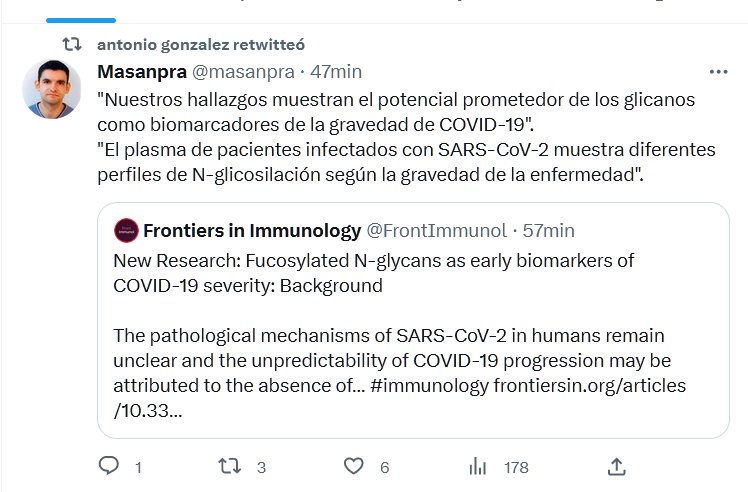Open the Frontiers in Immunology account name
748x492 pixels.
pos(252,231)
